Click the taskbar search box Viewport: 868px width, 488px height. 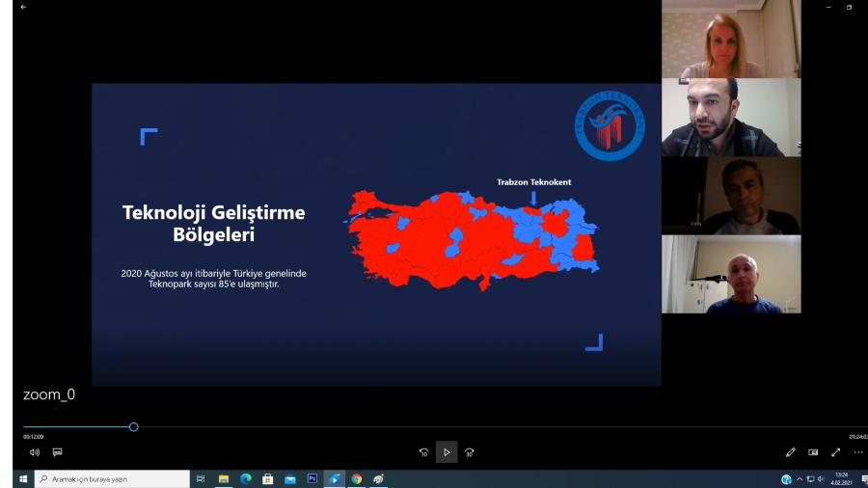pyautogui.click(x=113, y=479)
